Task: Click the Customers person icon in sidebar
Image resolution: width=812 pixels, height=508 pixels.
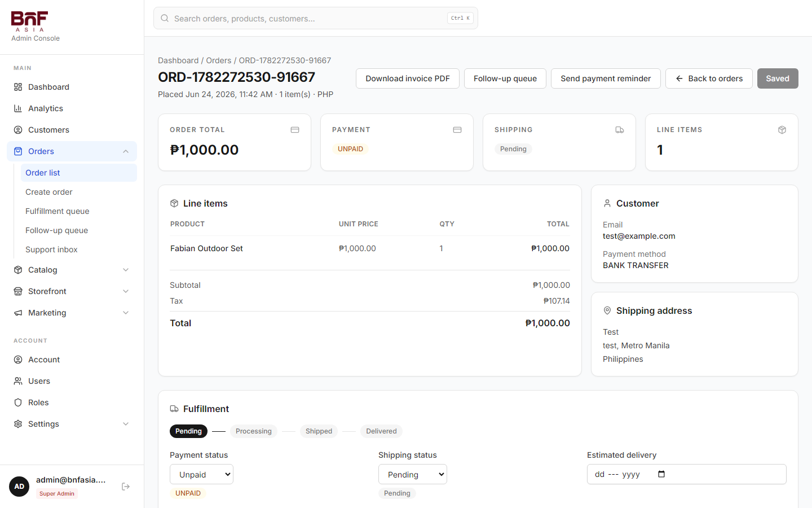Action: click(18, 130)
